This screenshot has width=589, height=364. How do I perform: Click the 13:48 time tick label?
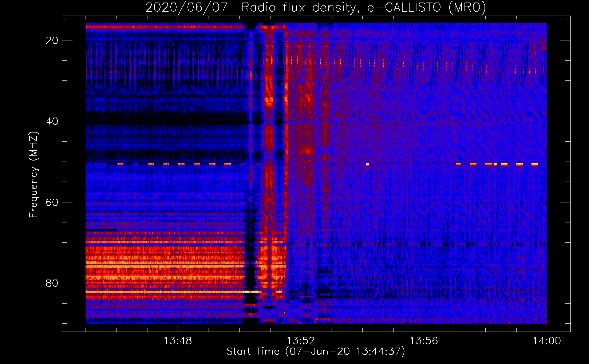(178, 341)
